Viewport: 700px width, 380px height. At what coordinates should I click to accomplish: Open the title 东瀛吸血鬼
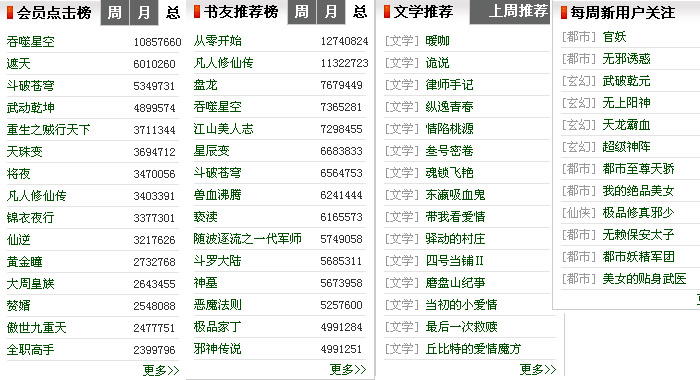(455, 195)
